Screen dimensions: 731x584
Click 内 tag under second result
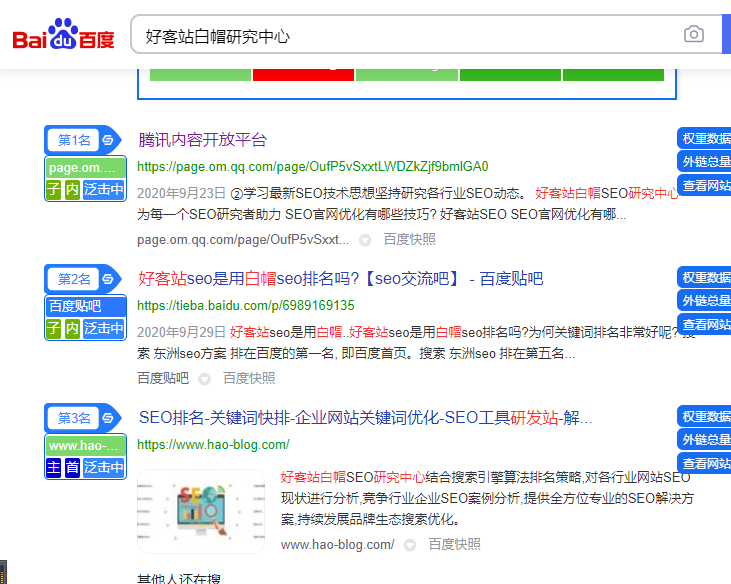tap(72, 329)
